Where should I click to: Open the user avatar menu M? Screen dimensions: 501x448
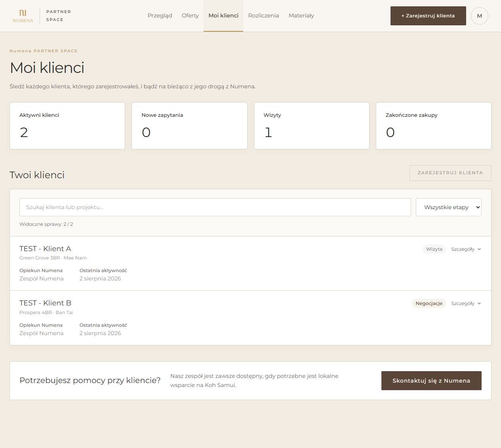click(479, 16)
